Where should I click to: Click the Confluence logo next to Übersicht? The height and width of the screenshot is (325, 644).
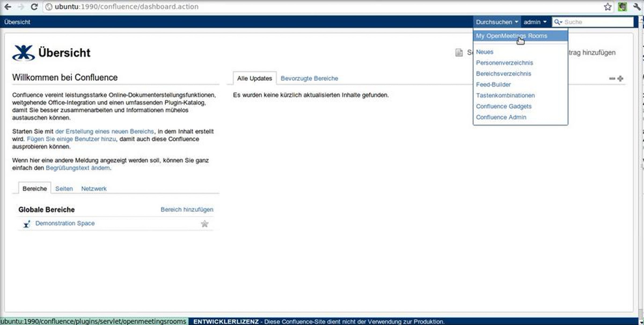click(24, 53)
